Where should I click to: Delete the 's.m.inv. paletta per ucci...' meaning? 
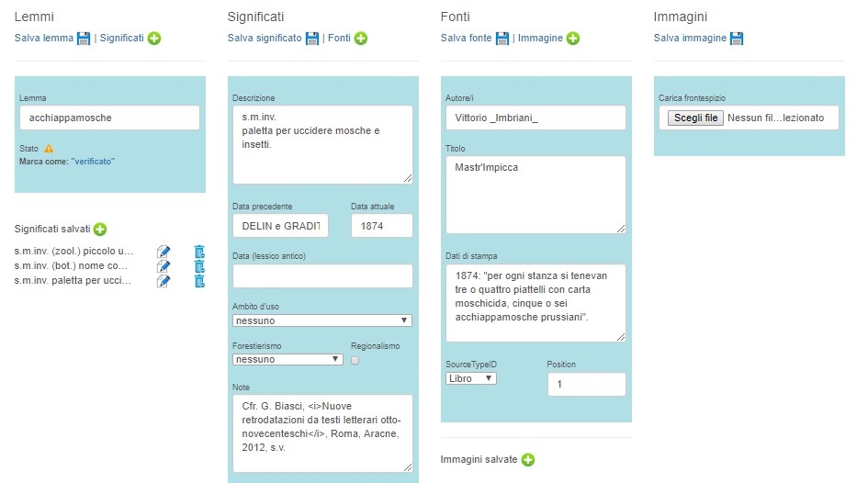[199, 281]
